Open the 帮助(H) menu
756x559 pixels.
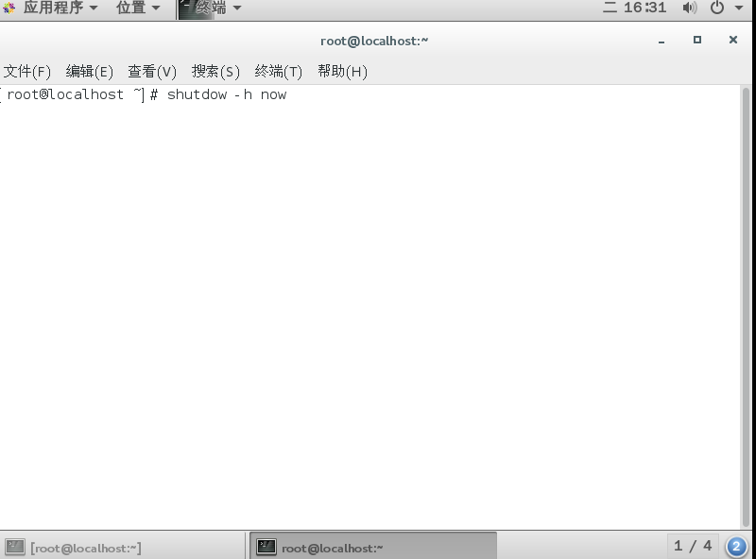(342, 72)
